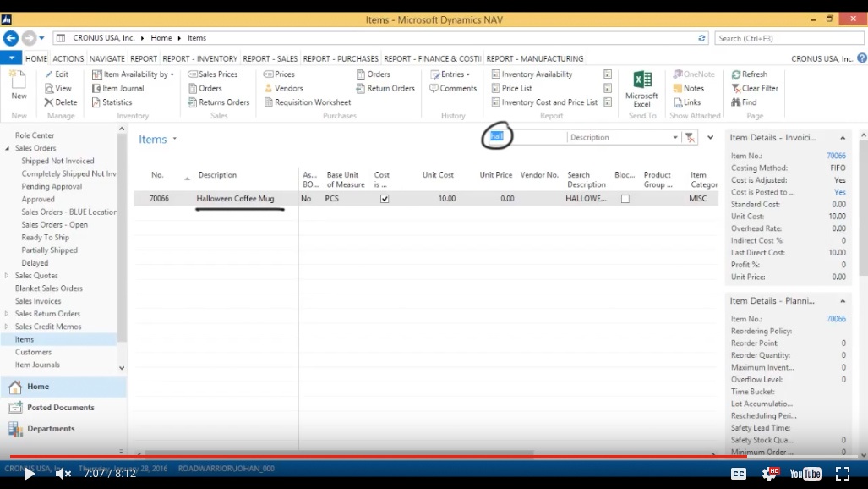Open Posted Documents navigation button
868x489 pixels.
tap(63, 408)
